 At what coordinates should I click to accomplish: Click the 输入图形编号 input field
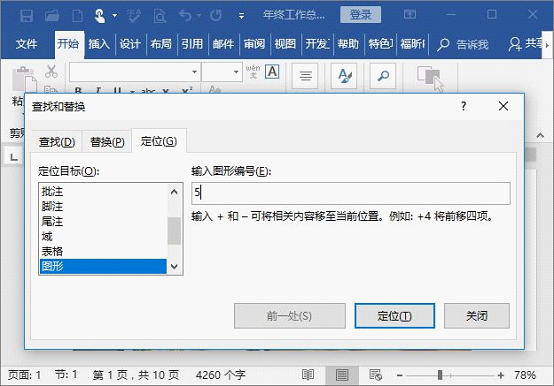[x=351, y=193]
